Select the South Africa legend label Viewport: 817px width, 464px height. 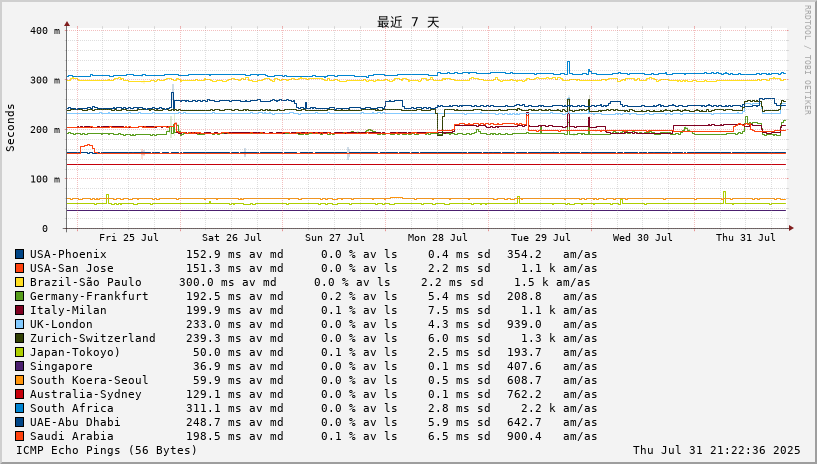tap(71, 409)
